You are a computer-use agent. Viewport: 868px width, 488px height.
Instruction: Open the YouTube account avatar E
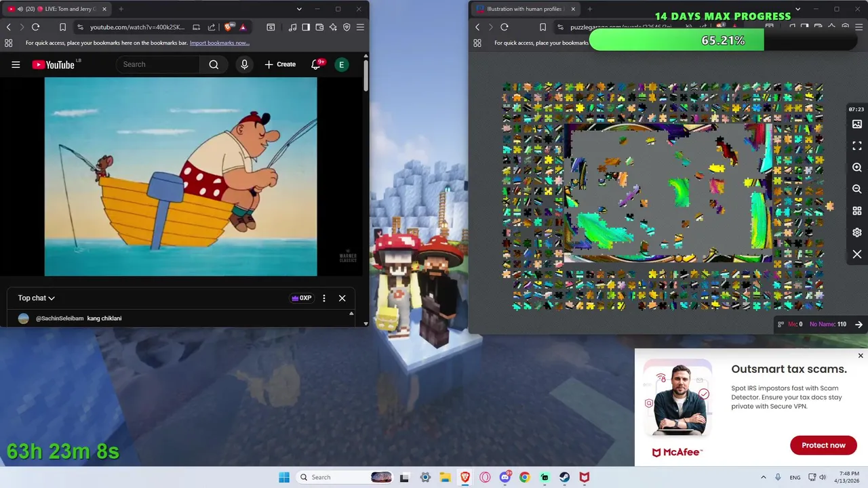coord(341,64)
